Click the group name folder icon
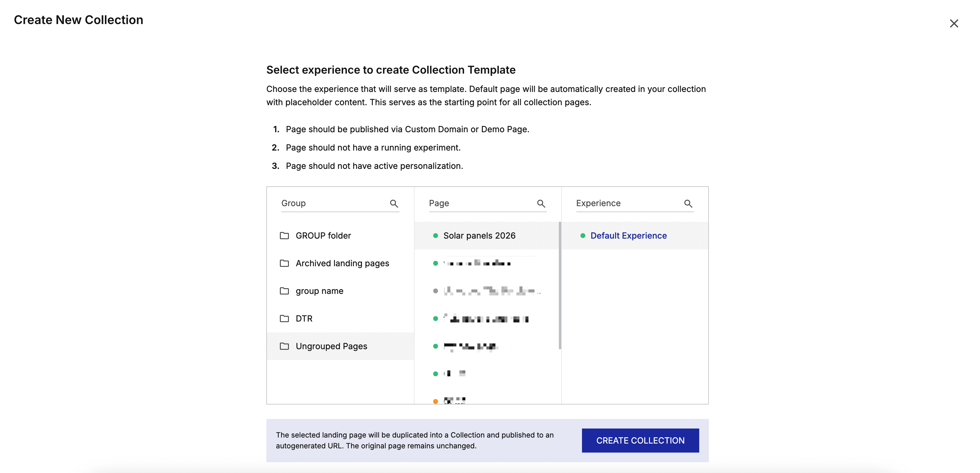Image resolution: width=980 pixels, height=473 pixels. click(x=284, y=291)
